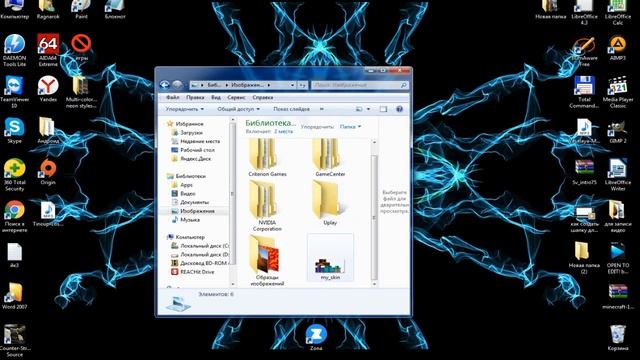Click the Explorer search field
640x360 pixels.
pyautogui.click(x=360, y=85)
